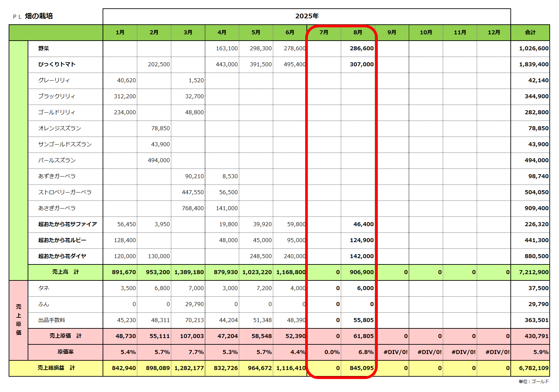This screenshot has width=559, height=392.
Task: Select the 超おたから花ダイヤ row label
Action: pos(62,256)
